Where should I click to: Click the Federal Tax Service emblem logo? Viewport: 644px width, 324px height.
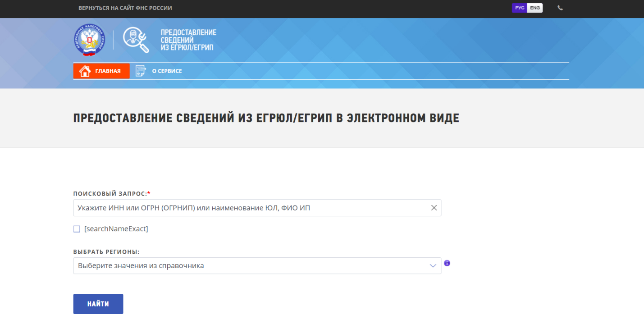point(89,40)
